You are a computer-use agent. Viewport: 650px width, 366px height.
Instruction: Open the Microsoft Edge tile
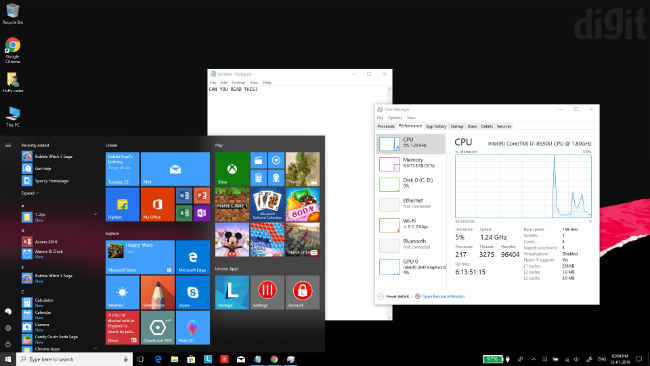pos(193,257)
